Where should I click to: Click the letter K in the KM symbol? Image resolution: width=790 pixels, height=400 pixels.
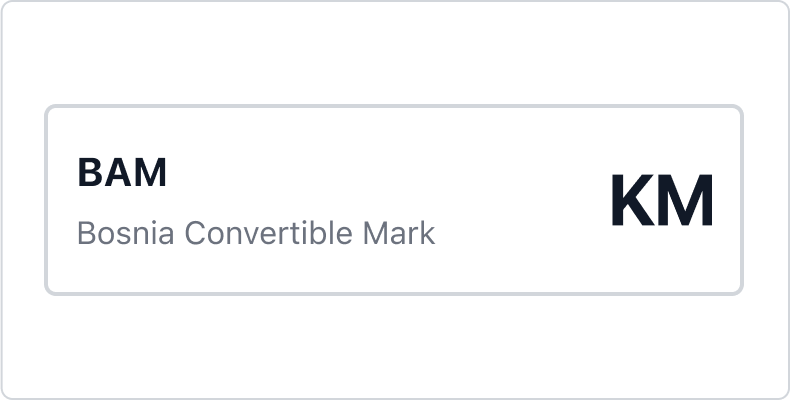click(x=634, y=201)
